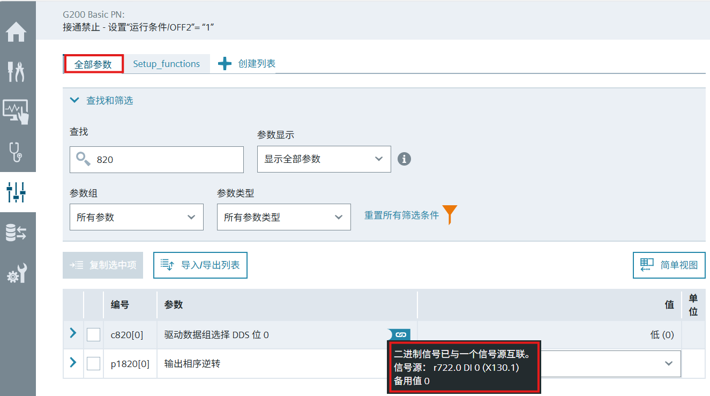Viewport: 710px width, 396px height.
Task: Click the plus icon to create a list
Action: 225,63
